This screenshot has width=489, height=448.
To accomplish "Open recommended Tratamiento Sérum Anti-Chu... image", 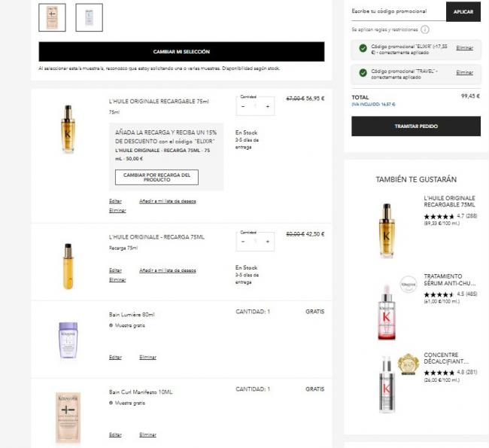I will click(x=387, y=312).
